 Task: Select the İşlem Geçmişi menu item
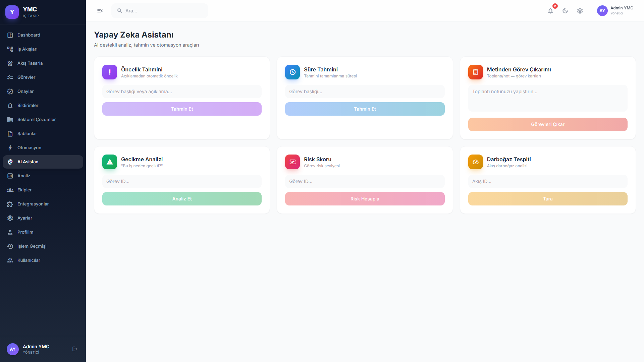point(43,246)
